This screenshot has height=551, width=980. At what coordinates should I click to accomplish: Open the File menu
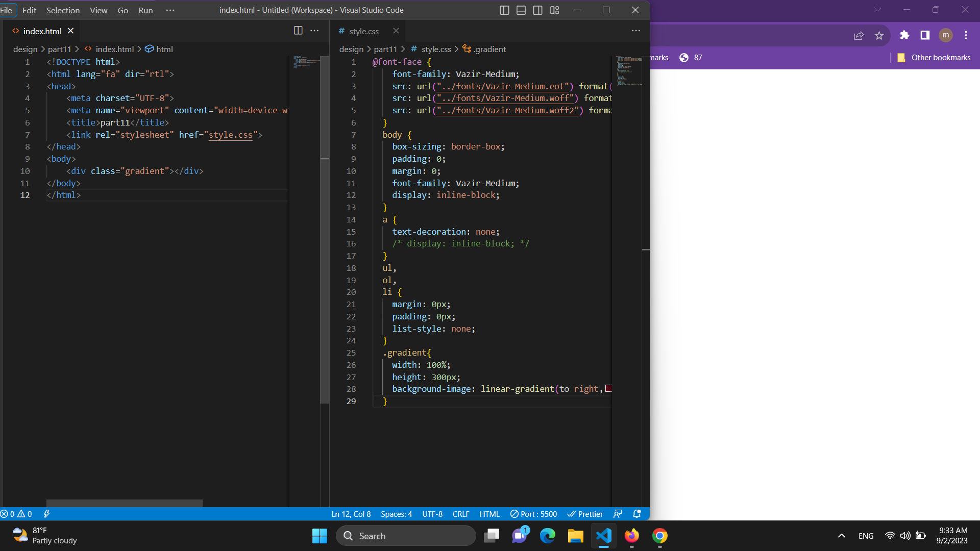[x=6, y=9]
